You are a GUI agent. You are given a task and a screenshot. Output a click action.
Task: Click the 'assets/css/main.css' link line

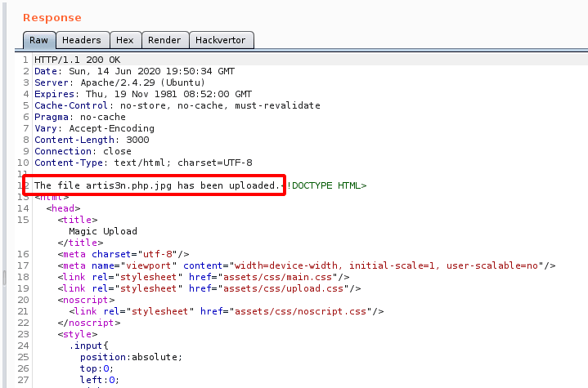[x=204, y=277]
